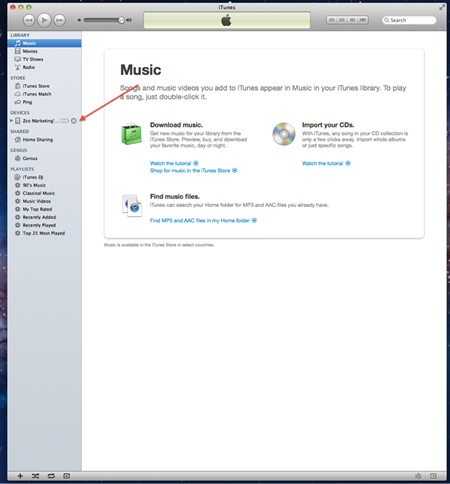Show or hide the artwork viewer
Viewport: 450px width, 484px height.
click(x=67, y=476)
